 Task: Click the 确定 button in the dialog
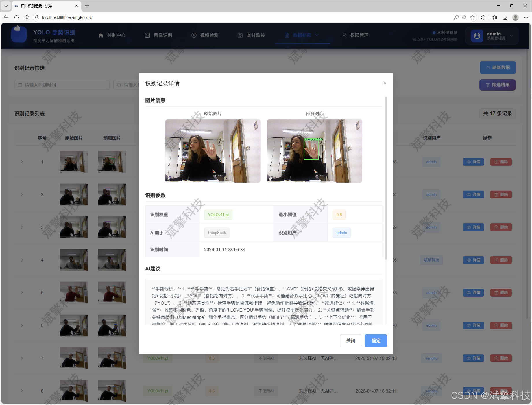376,340
